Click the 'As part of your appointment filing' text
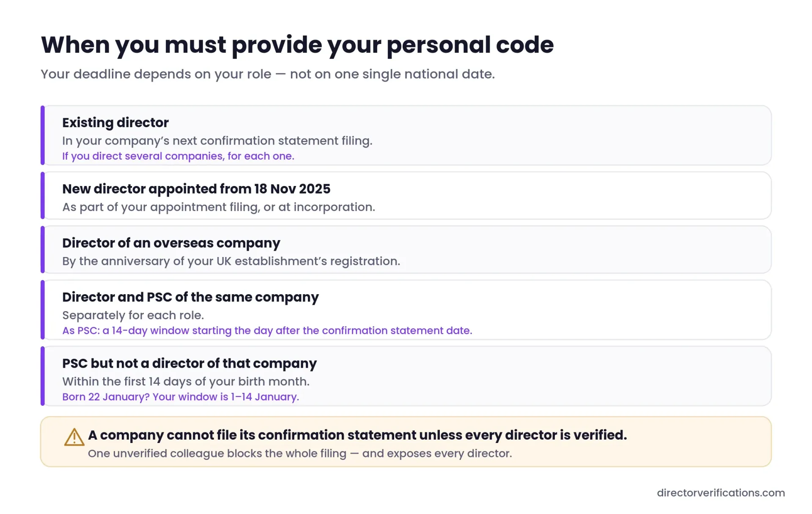812x514 pixels. (x=219, y=207)
